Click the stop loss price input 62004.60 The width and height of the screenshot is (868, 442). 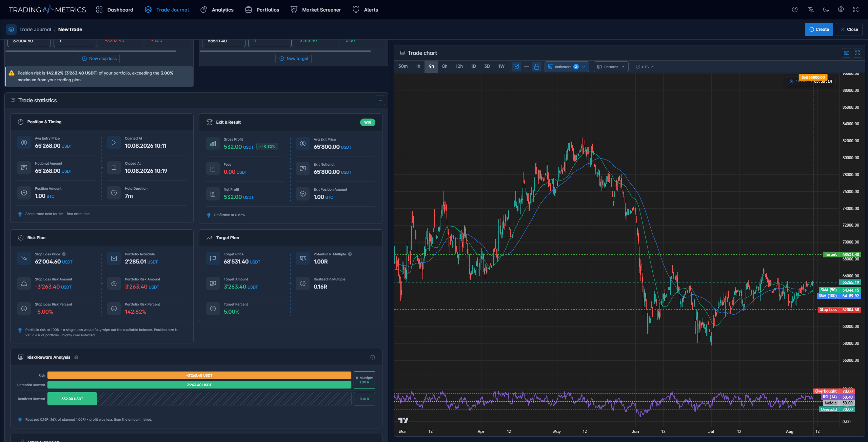click(x=28, y=41)
